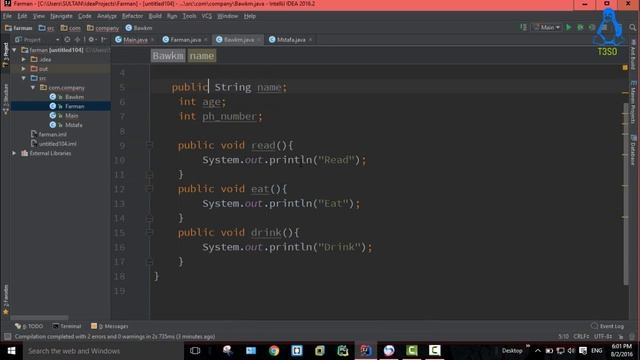This screenshot has width=640, height=360.
Task: Collapse the farman root project node
Action: pos(14,50)
